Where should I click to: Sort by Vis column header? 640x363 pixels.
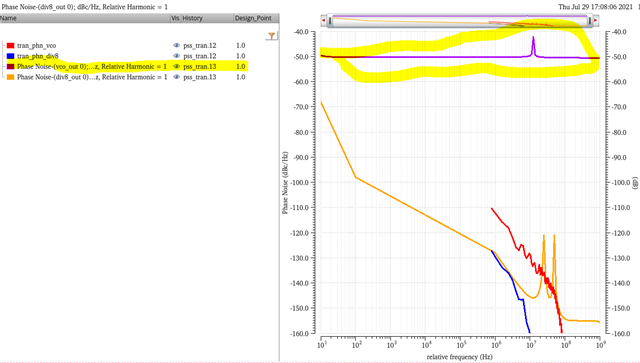[x=176, y=18]
